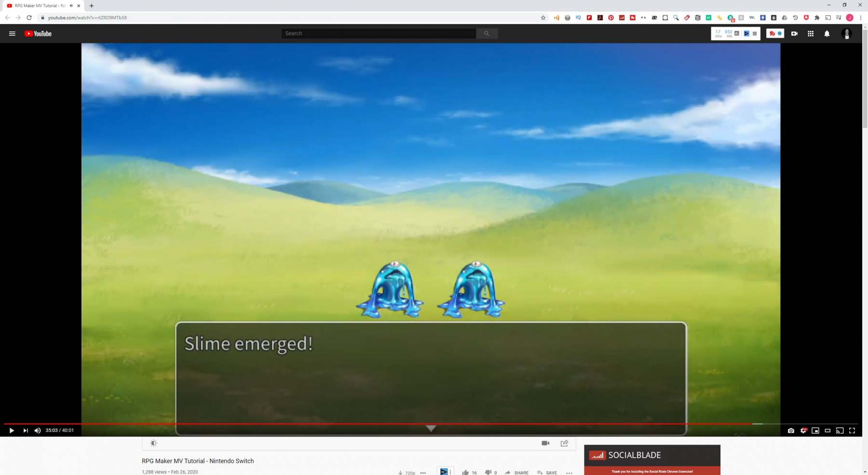Go back to the previous page
This screenshot has height=475, width=868.
[7, 17]
